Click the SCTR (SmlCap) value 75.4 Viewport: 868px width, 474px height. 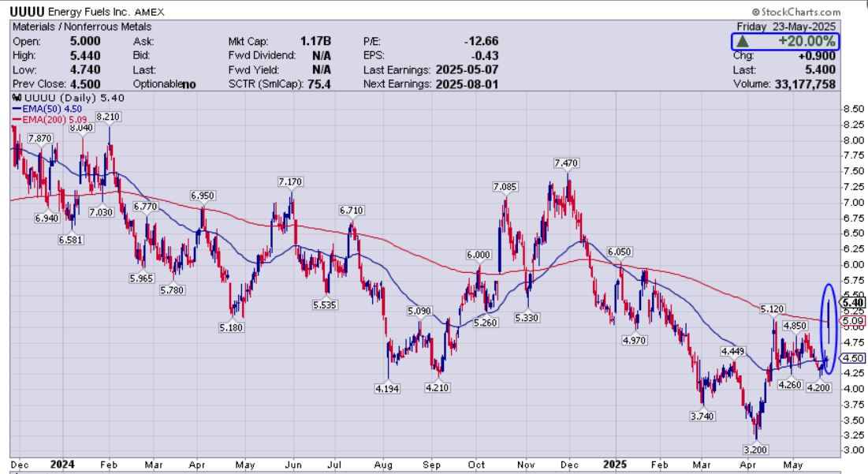(x=319, y=84)
